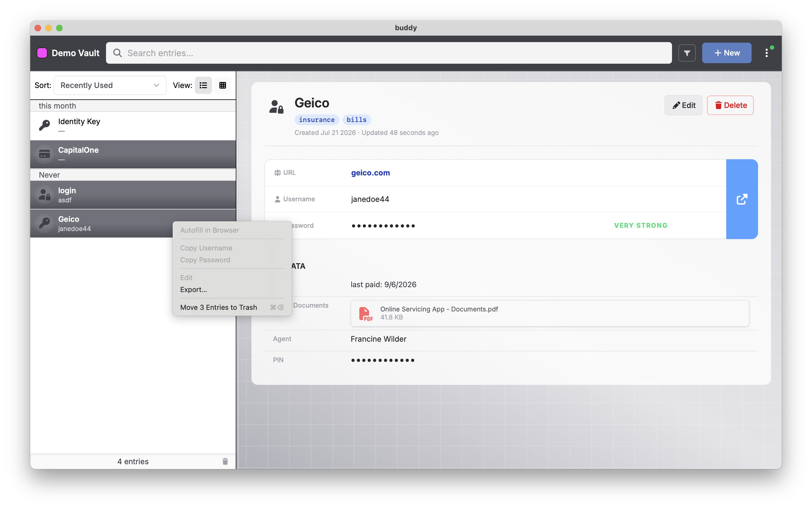Click the bills tag
Viewport: 812px width, 509px height.
click(356, 120)
